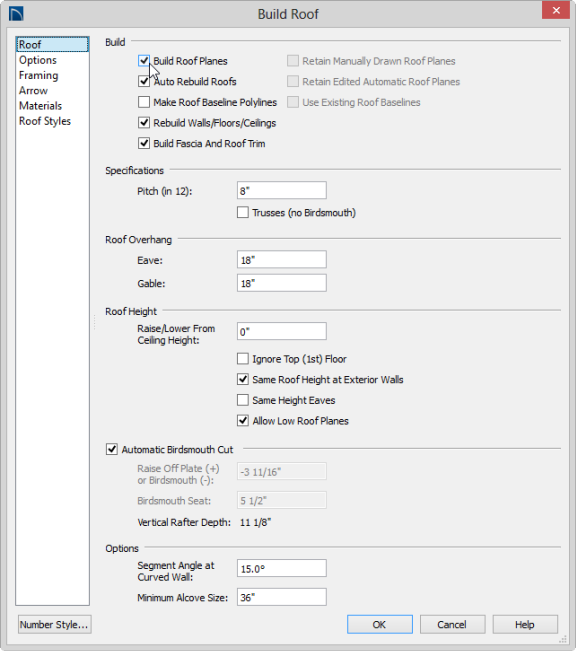576x651 pixels.
Task: Uncheck Build Roof Planes checkbox
Action: (x=144, y=61)
